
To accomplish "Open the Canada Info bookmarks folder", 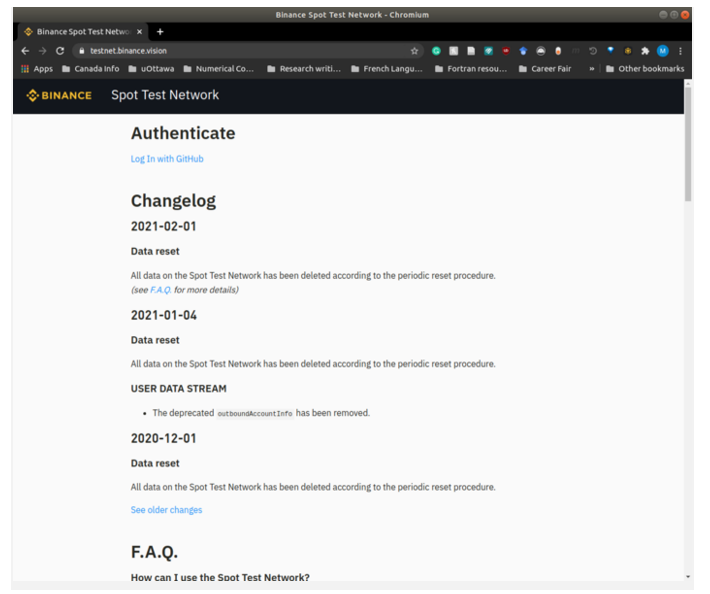I will click(90, 69).
